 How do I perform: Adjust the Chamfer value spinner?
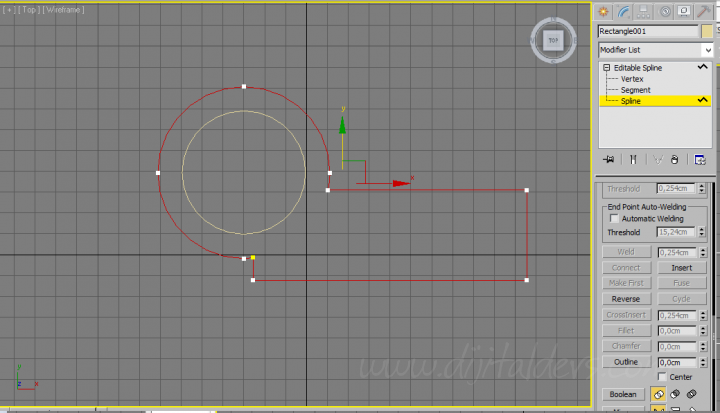[x=703, y=346]
